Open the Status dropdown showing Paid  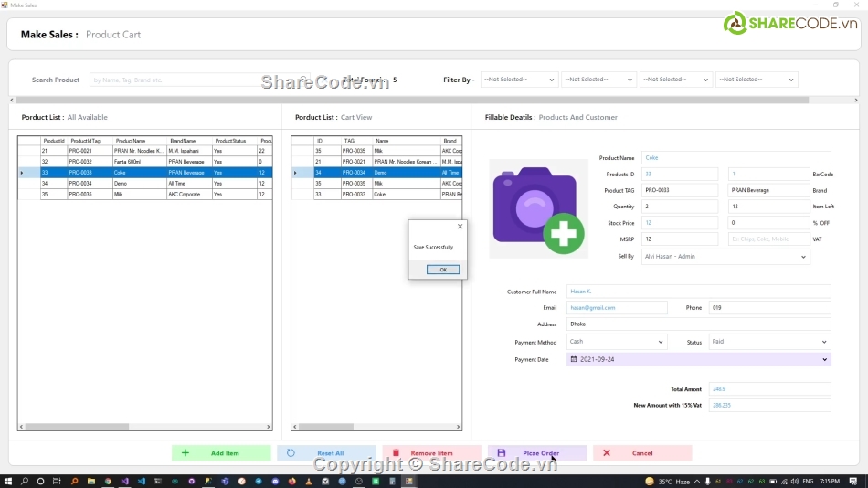click(824, 342)
